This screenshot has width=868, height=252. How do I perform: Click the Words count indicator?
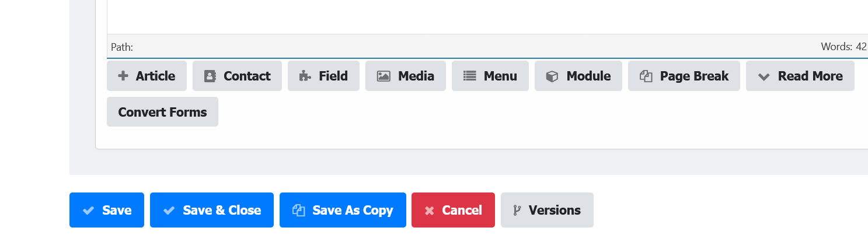[843, 47]
